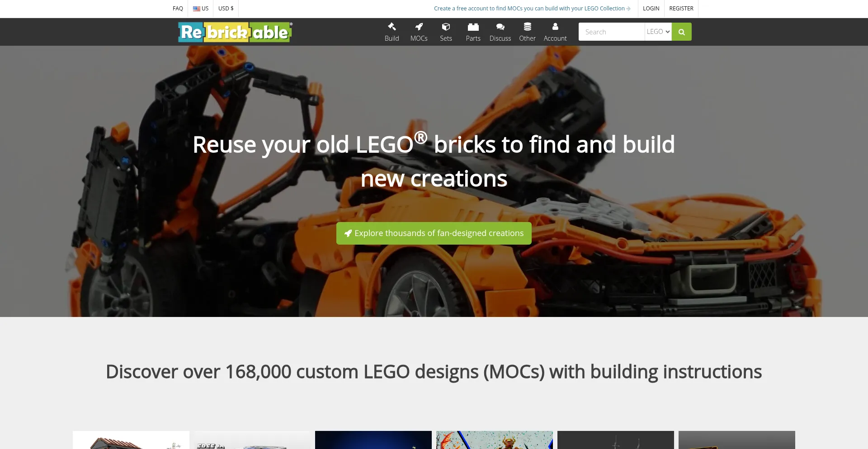Open the USD $ currency selector
The image size is (868, 449).
point(226,9)
